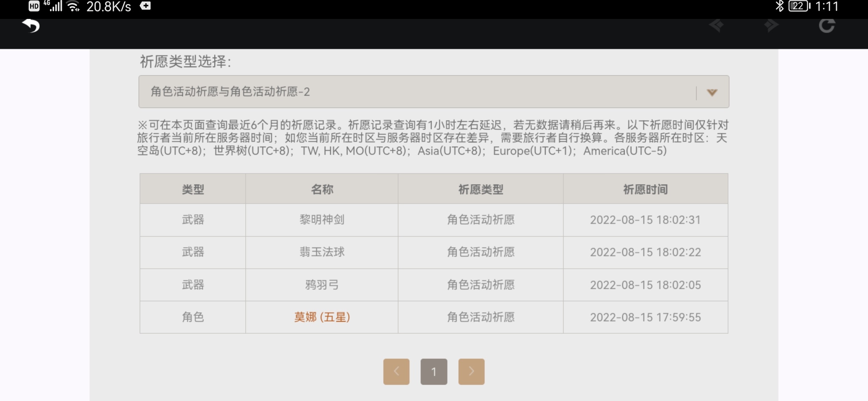Viewport: 868px width, 401px height.
Task: Select the 黎明神剑 cell
Action: (x=322, y=220)
